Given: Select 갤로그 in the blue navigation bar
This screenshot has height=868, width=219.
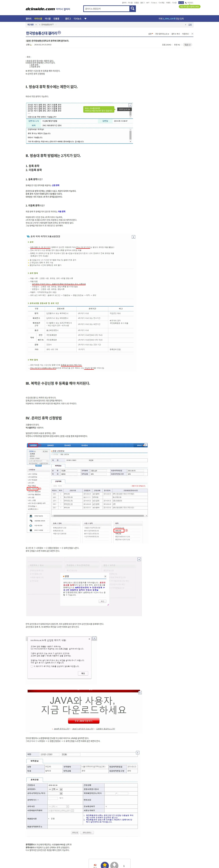Looking at the screenshot, I should 68,19.
